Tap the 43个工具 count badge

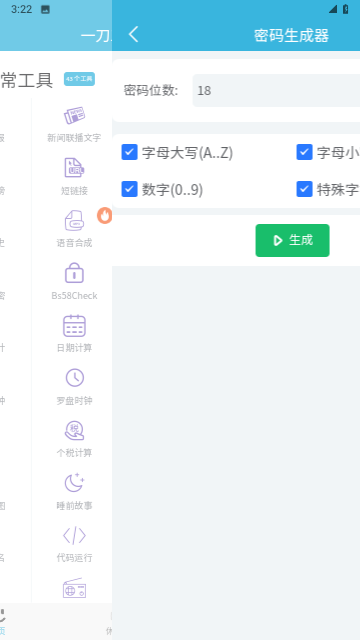pos(79,79)
